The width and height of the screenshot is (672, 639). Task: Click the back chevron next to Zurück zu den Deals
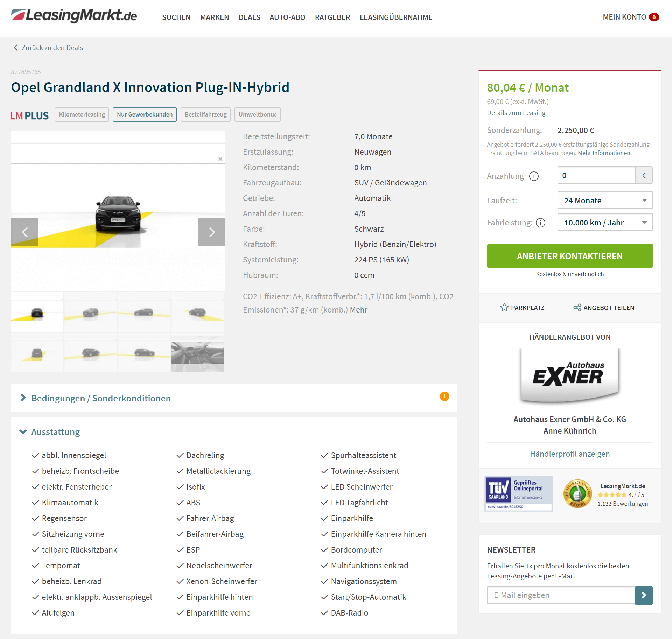[15, 48]
